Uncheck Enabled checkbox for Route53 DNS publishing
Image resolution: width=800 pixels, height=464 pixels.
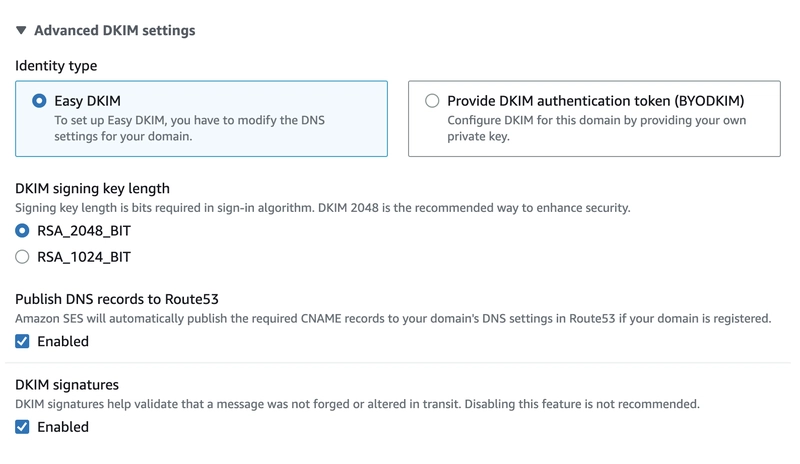[22, 341]
